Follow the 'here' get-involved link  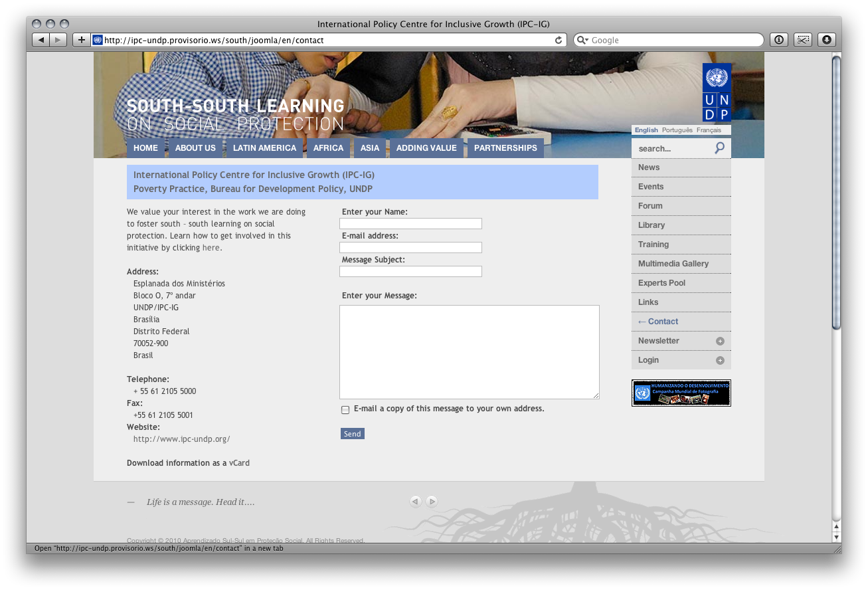pos(211,248)
